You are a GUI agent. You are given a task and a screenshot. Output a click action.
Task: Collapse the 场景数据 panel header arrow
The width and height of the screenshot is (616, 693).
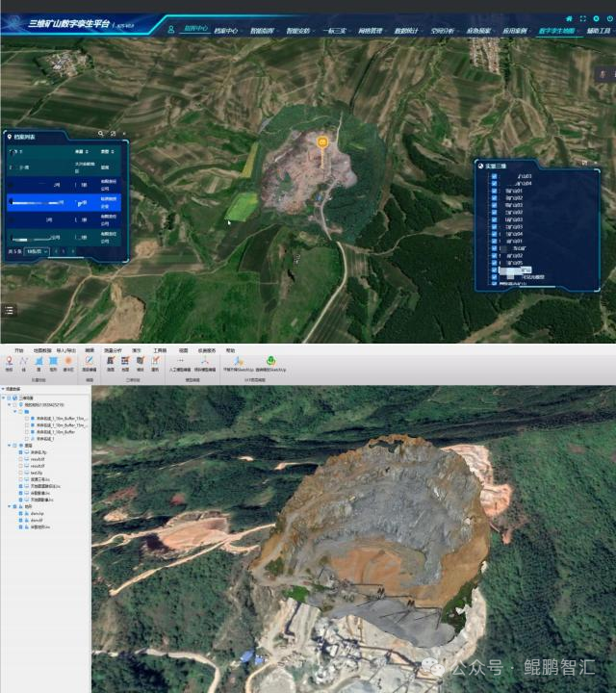(3, 388)
